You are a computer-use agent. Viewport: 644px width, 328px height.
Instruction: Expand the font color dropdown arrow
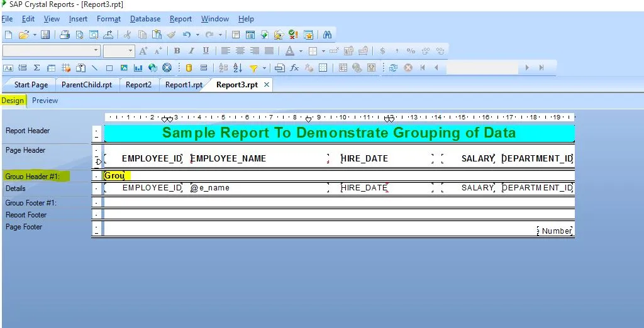(x=301, y=51)
